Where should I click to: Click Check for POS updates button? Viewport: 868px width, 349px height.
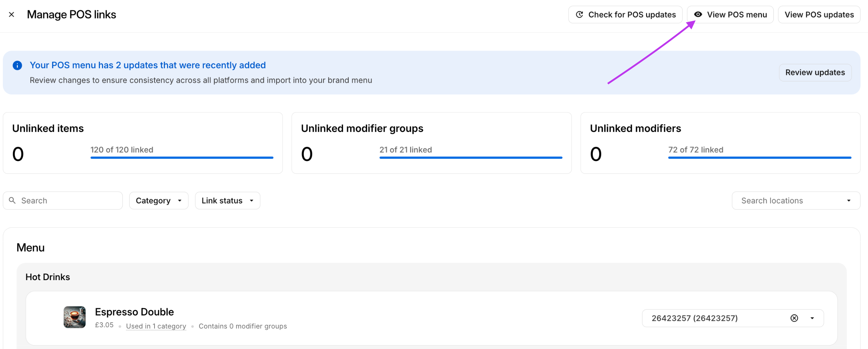(x=625, y=15)
